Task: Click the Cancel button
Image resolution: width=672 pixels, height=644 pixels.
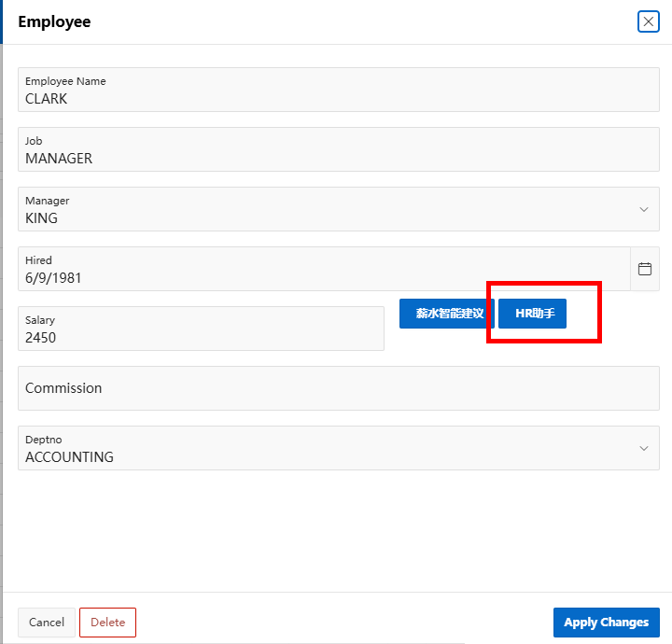Action: coord(47,623)
